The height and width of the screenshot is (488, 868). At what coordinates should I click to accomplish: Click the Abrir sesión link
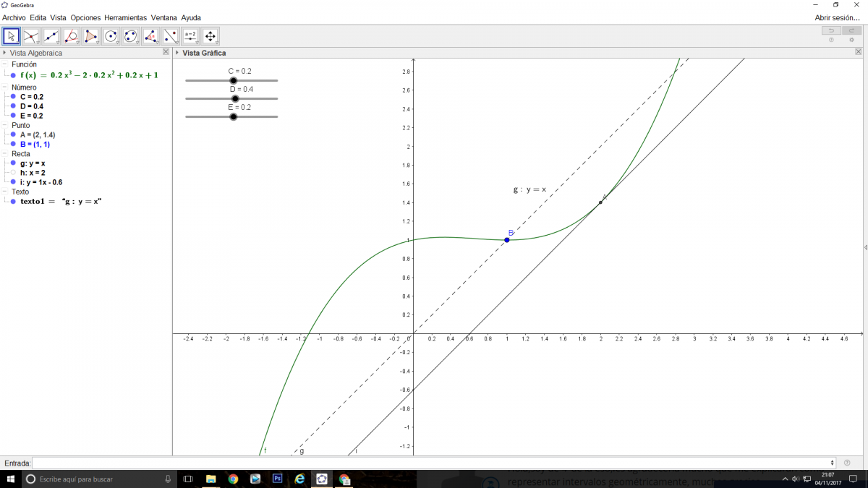point(837,17)
